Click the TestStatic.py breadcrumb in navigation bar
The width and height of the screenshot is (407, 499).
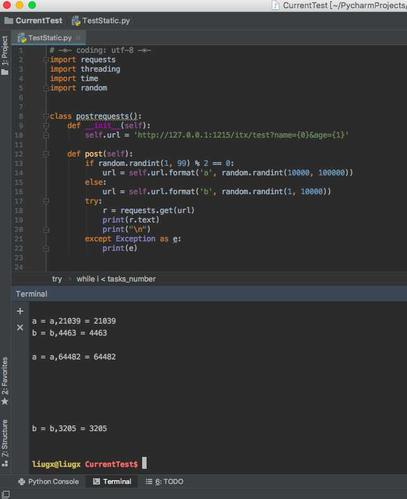[101, 21]
